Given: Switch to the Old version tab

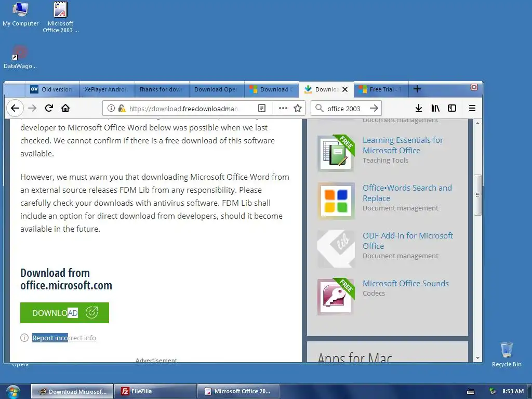Looking at the screenshot, I should [x=52, y=89].
